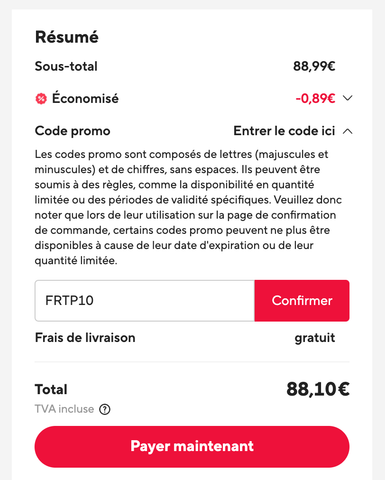Click the bold Total label
Image resolution: width=385 pixels, height=480 pixels.
click(x=51, y=389)
